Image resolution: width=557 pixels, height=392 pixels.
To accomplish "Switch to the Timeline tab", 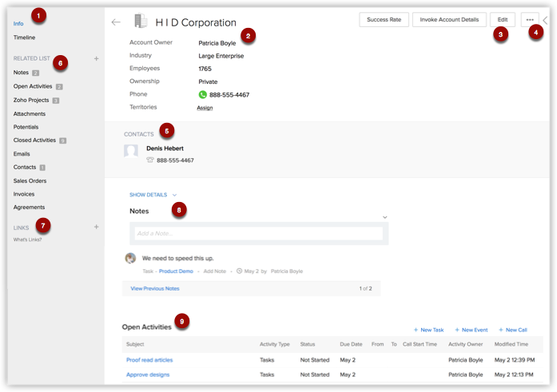I will pos(24,38).
